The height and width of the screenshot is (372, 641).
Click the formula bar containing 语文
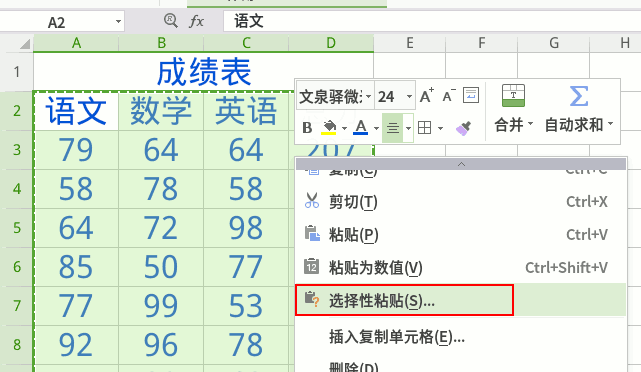[x=432, y=21]
